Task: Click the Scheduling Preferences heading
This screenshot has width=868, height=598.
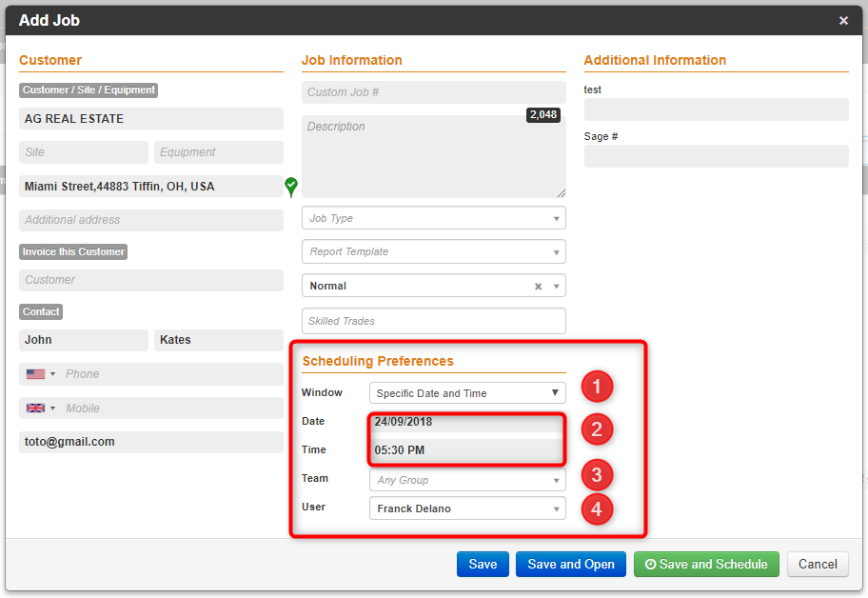Action: click(378, 361)
